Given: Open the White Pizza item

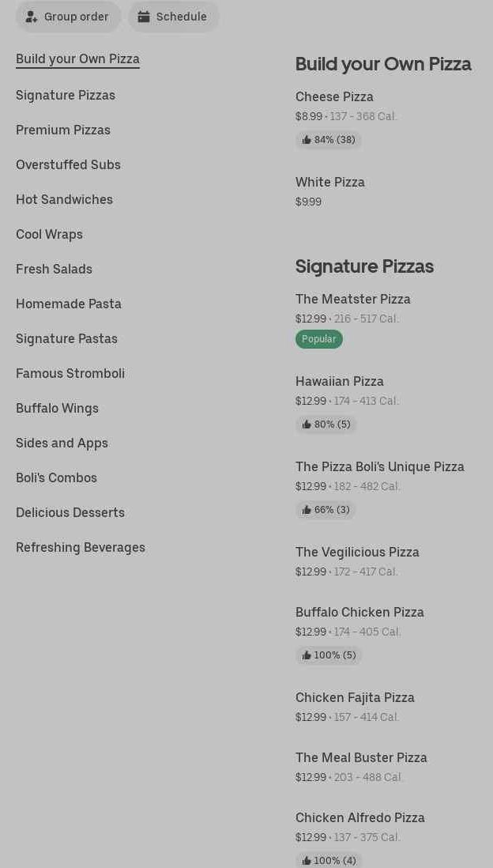Looking at the screenshot, I should (x=330, y=182).
